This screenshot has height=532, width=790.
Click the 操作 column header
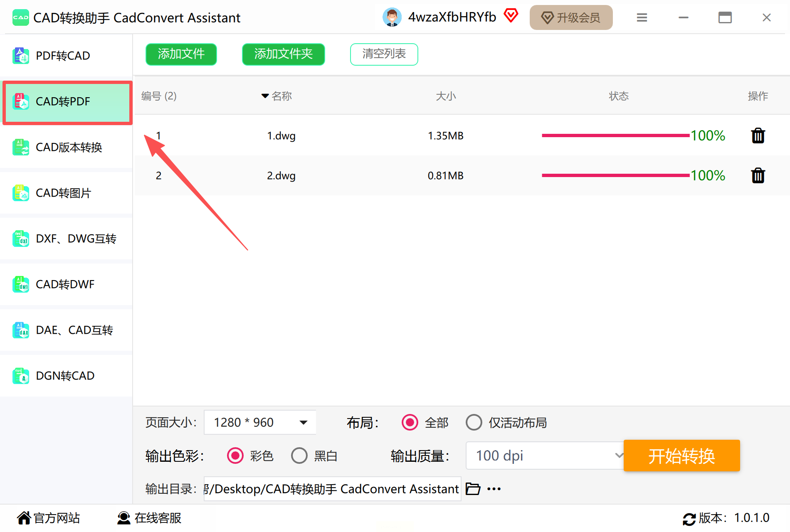coord(758,96)
